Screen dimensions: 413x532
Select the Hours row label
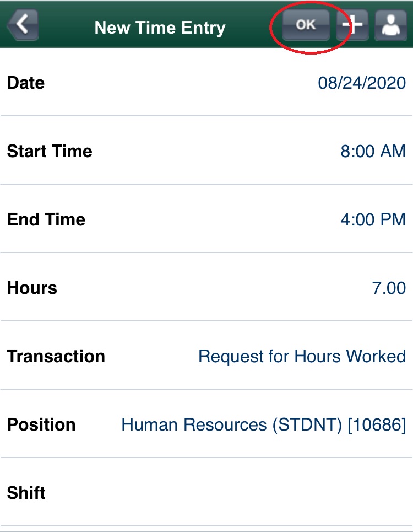click(x=32, y=288)
